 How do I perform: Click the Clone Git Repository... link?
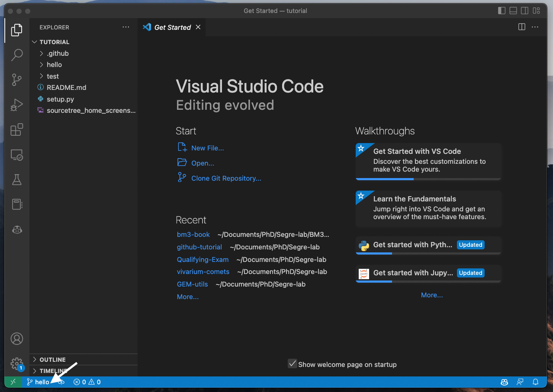[x=226, y=178]
